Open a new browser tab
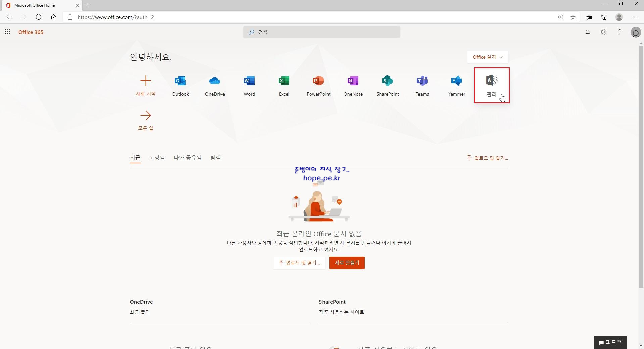The width and height of the screenshot is (644, 349). 88,5
